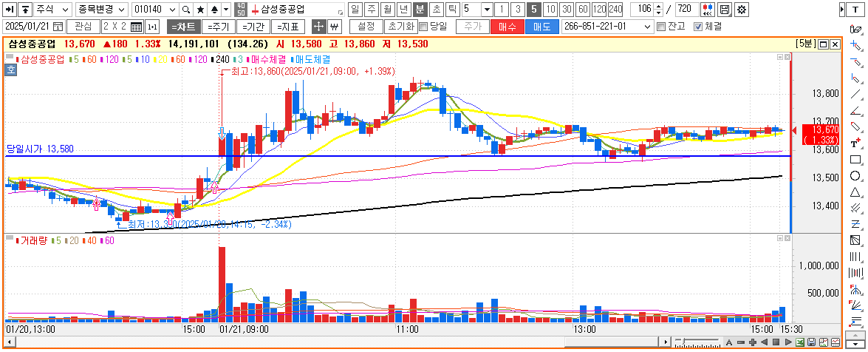Click the blue 매도 sell button
Viewport: 868px width, 352px height.
[542, 27]
